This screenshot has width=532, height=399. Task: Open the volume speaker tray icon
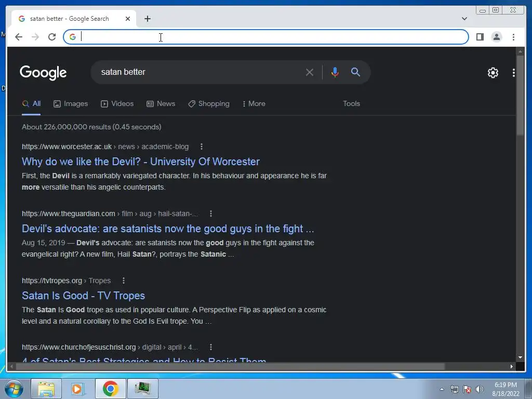click(x=479, y=389)
